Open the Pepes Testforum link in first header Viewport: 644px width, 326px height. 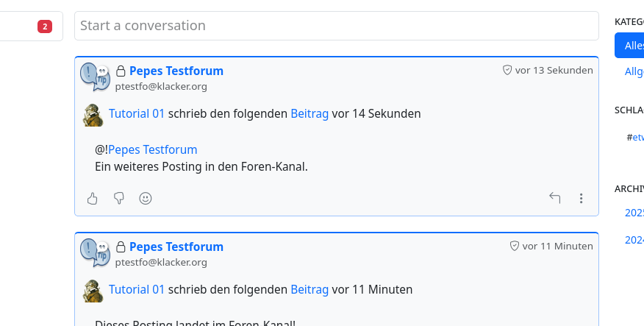coord(176,71)
